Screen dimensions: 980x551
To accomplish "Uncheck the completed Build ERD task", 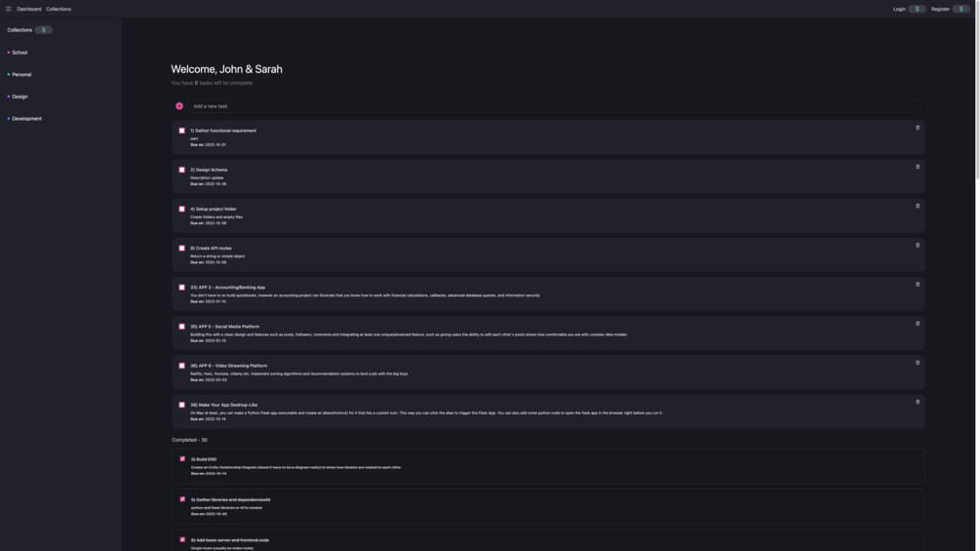I will [x=182, y=458].
